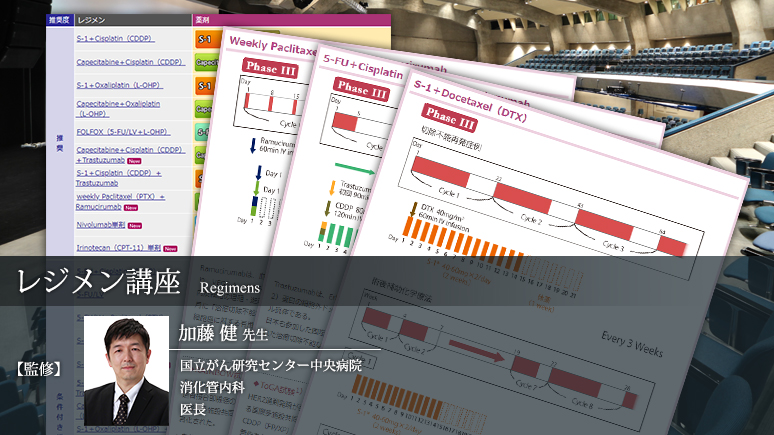Open Capecitabine+Cisplatin (CDDP)+Trastuzumab regimen link
774x435 pixels.
(x=131, y=155)
